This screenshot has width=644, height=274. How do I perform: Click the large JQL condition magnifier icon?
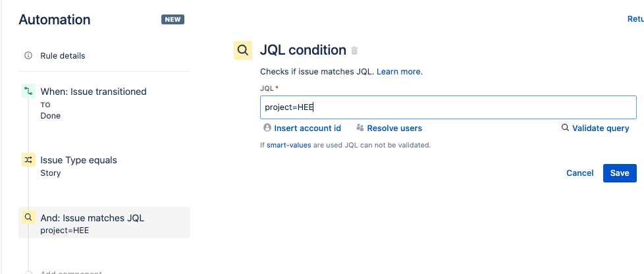pyautogui.click(x=243, y=51)
